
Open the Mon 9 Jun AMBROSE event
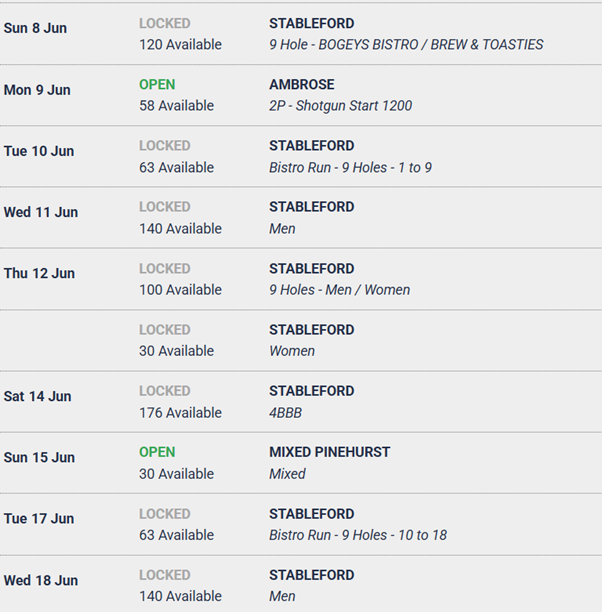pos(301,85)
